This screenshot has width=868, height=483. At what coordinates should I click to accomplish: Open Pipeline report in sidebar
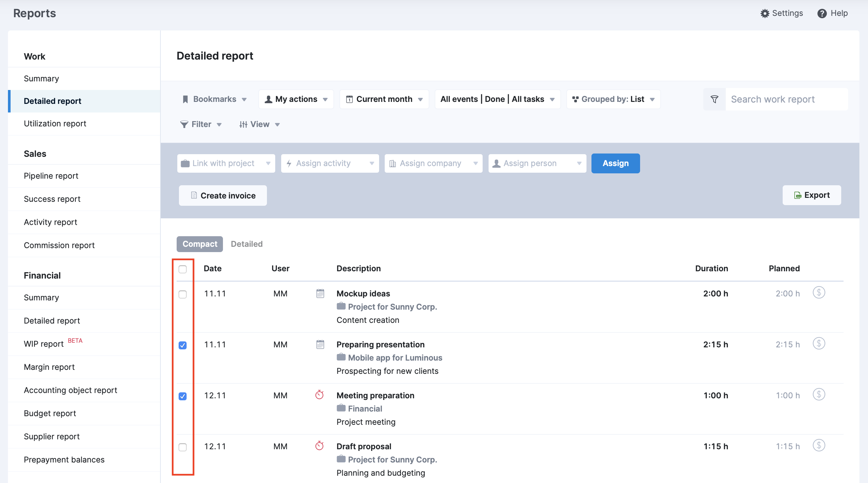point(84,176)
